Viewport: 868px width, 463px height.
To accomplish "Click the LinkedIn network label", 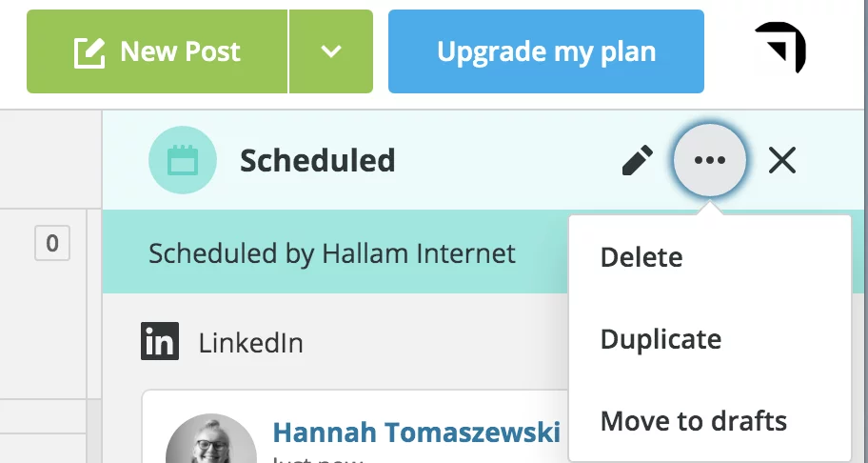I will 250,343.
